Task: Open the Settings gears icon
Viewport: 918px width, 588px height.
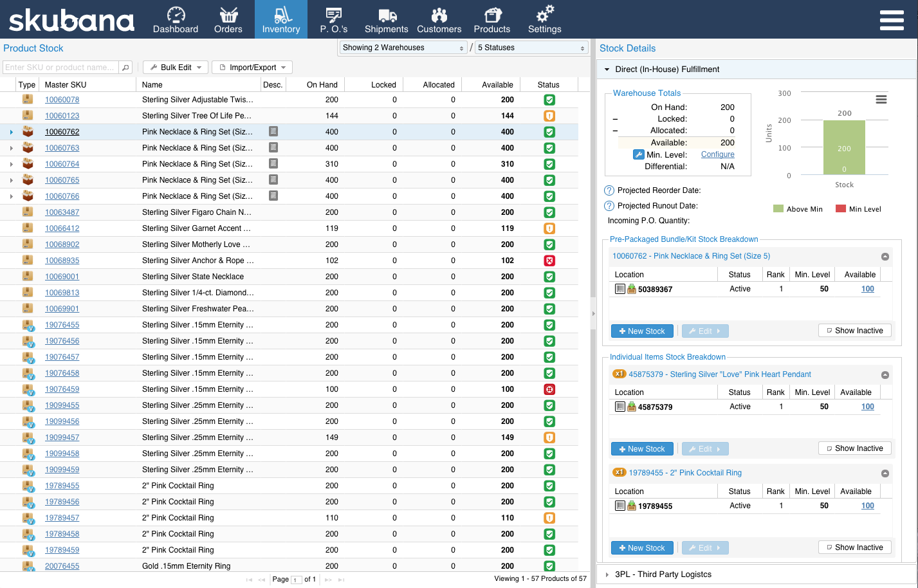Action: tap(545, 14)
